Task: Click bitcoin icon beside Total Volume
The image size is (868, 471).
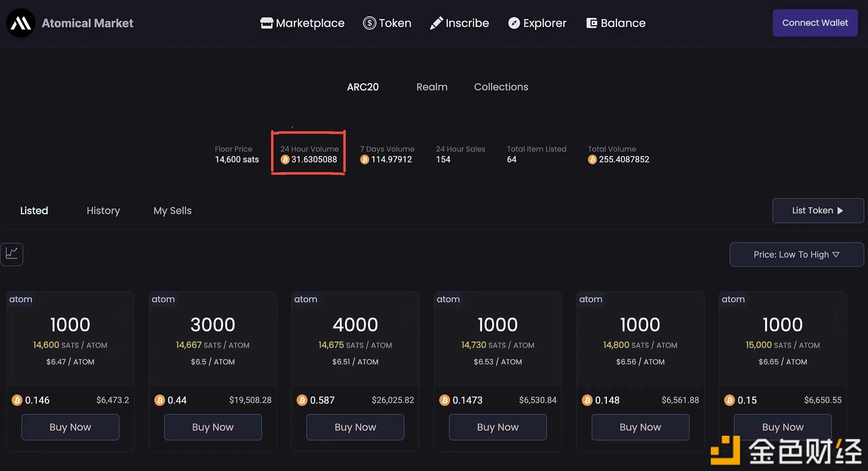Action: tap(592, 159)
